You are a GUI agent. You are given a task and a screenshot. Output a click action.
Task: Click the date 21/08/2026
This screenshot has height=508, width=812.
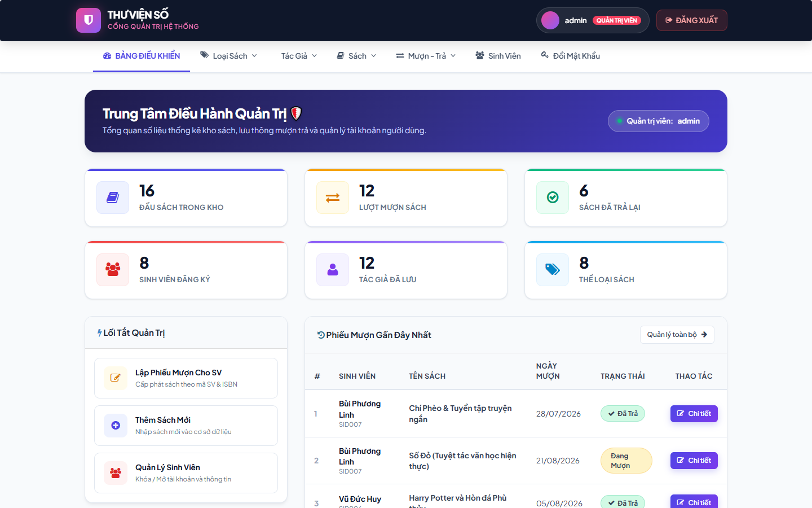click(x=558, y=461)
